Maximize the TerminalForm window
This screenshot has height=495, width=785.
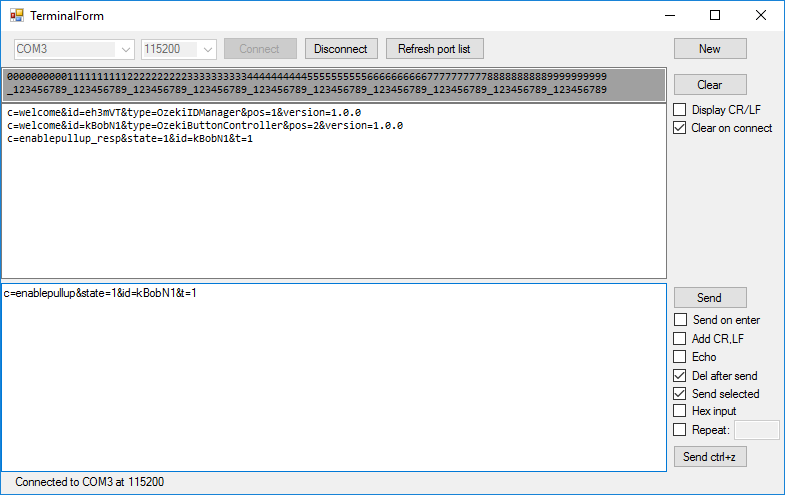(x=715, y=16)
